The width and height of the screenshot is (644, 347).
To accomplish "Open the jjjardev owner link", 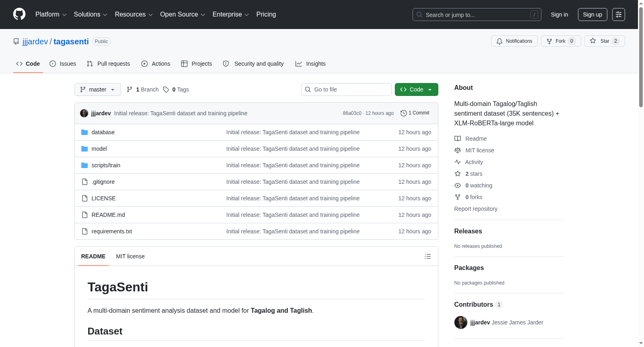I will 35,42.
